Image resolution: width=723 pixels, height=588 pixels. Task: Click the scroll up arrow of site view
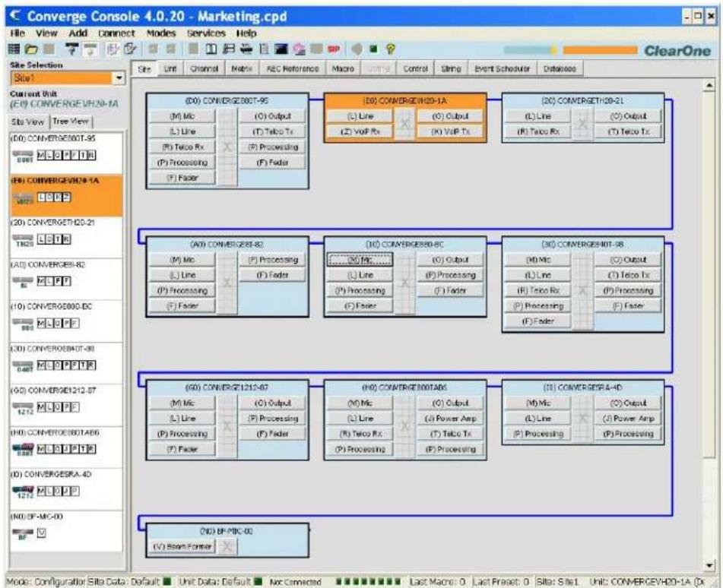(709, 86)
